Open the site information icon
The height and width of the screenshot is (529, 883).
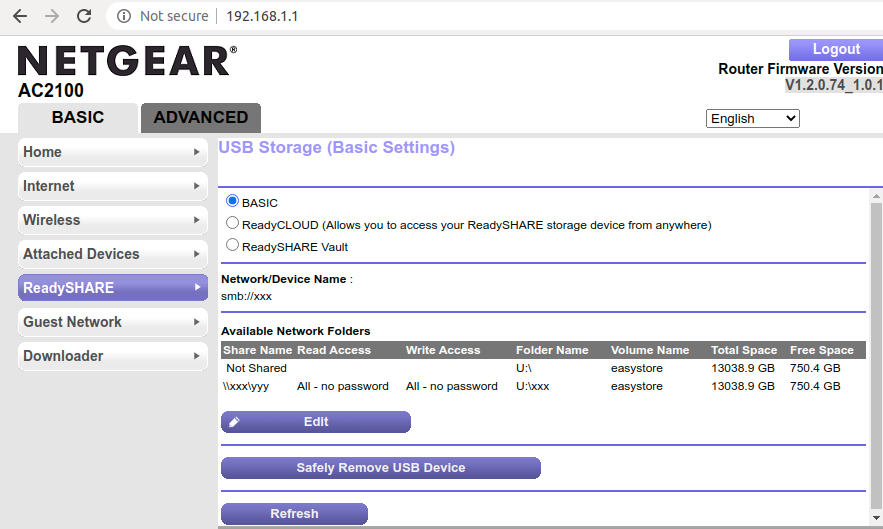[x=123, y=16]
